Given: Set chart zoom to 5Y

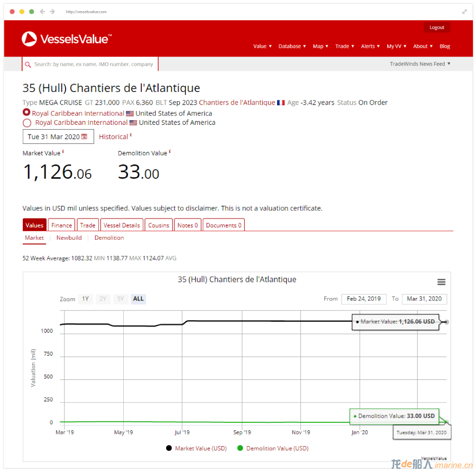Looking at the screenshot, I should [x=121, y=299].
